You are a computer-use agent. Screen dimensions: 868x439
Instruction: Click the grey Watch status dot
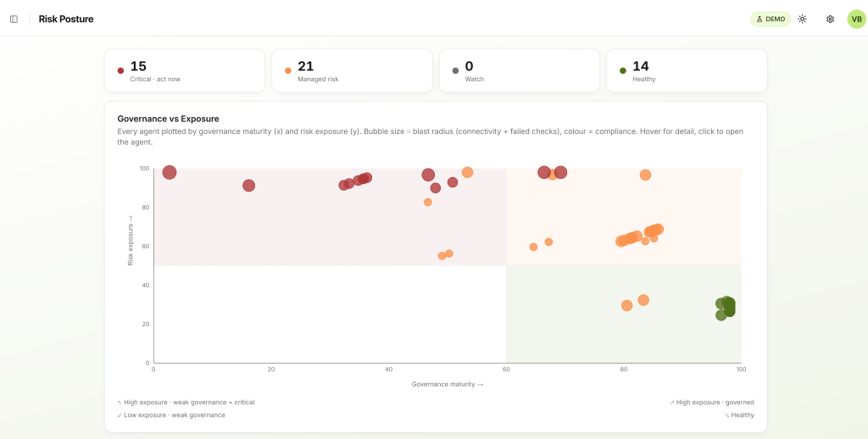(455, 70)
